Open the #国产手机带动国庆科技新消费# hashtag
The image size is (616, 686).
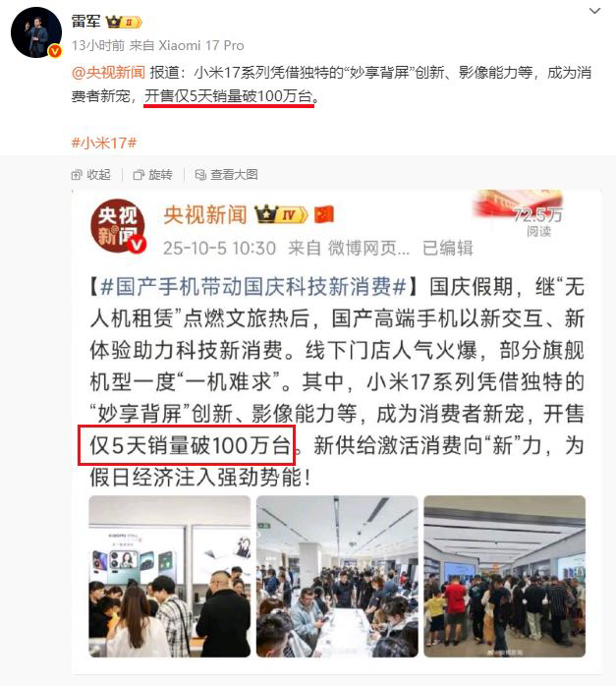point(253,287)
